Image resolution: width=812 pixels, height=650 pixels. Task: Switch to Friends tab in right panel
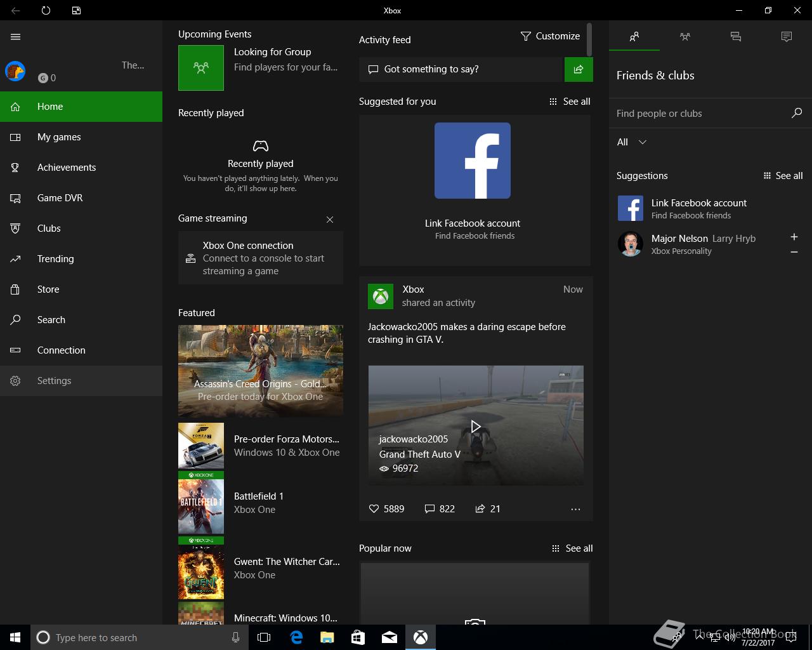point(634,37)
